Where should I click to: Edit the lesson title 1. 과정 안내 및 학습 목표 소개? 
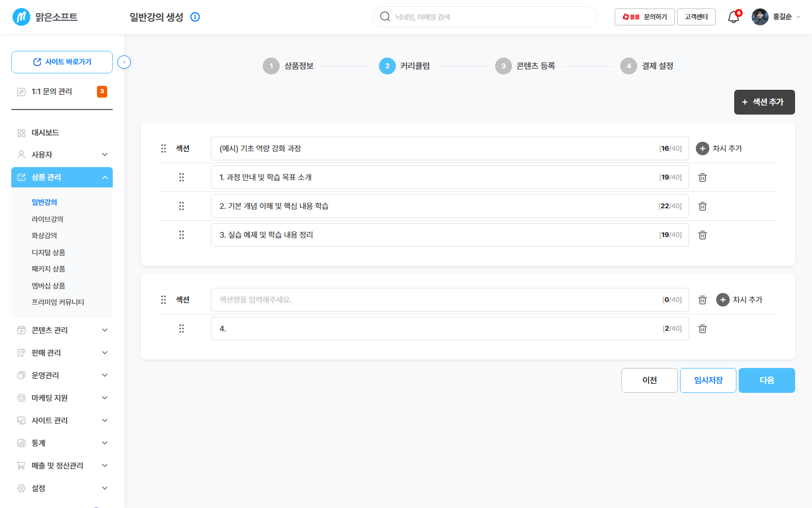pyautogui.click(x=450, y=177)
